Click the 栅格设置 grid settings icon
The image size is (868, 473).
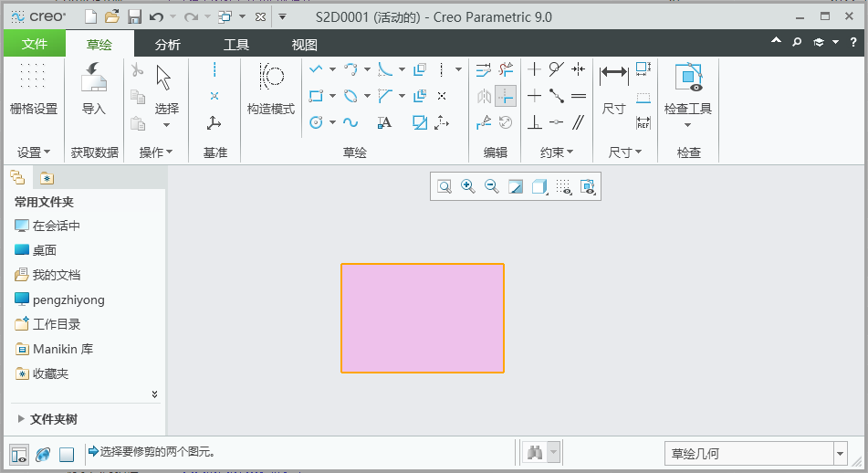[x=33, y=89]
